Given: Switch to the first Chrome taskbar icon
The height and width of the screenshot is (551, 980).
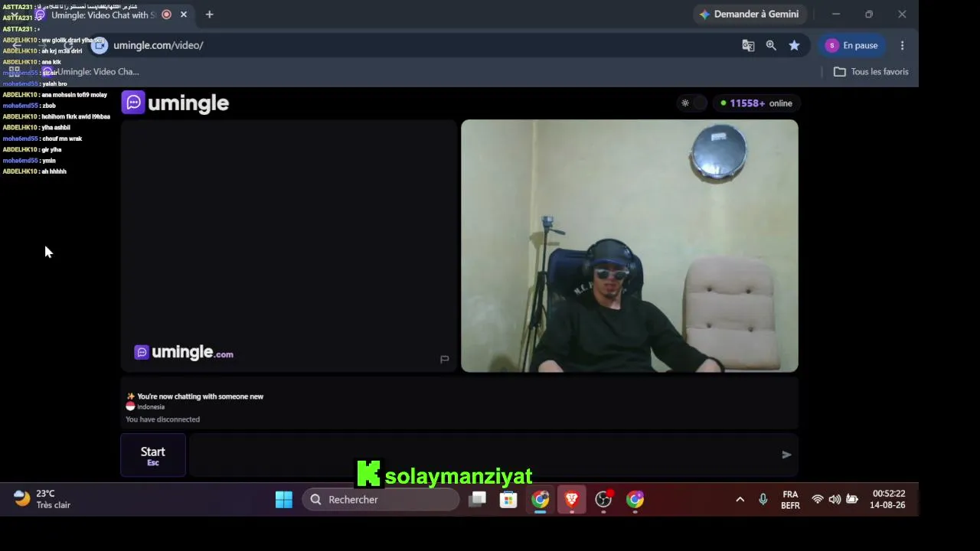Looking at the screenshot, I should click(x=541, y=500).
